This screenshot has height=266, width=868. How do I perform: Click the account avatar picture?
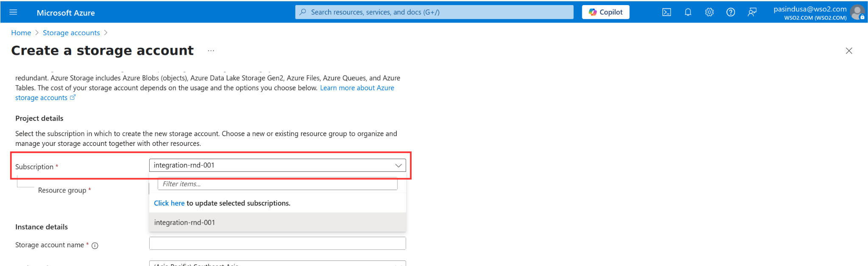coord(857,12)
